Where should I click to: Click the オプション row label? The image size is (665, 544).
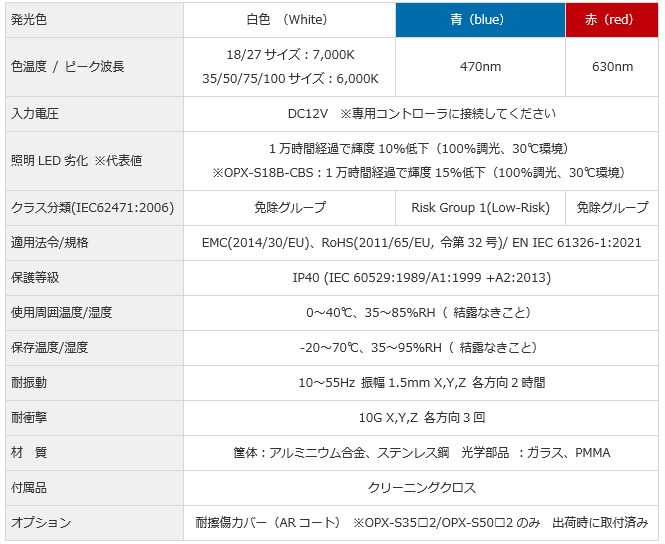41,522
